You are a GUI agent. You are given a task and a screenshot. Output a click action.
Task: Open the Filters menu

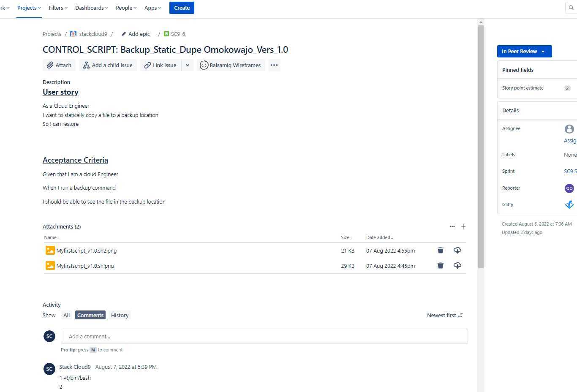click(x=57, y=8)
